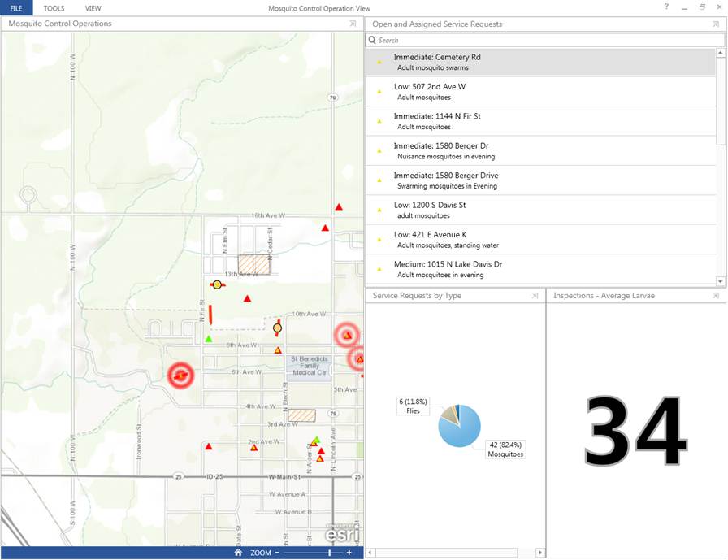The height and width of the screenshot is (560, 728).
Task: Click the 6 (11.8%) Flies chart label
Action: (x=413, y=406)
